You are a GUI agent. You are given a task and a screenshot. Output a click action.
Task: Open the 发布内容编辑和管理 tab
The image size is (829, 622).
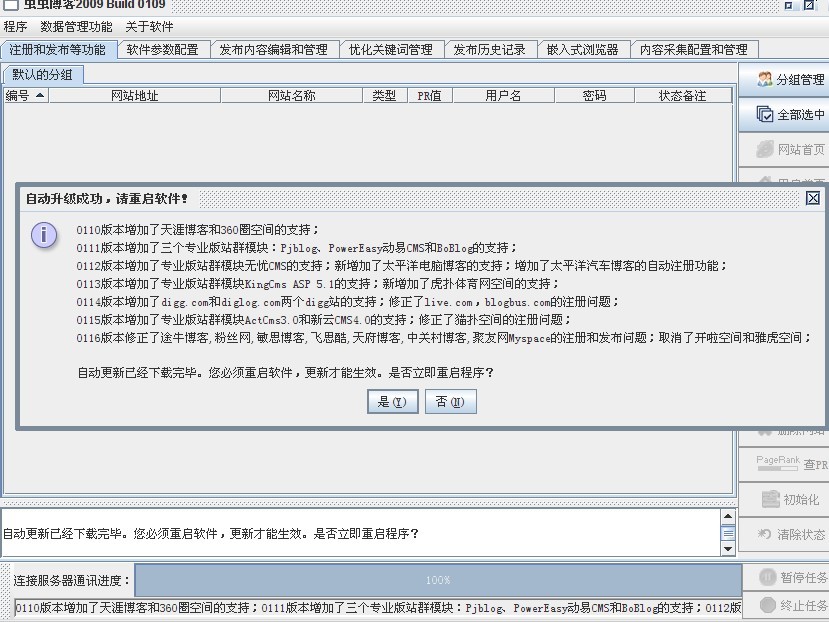[274, 50]
